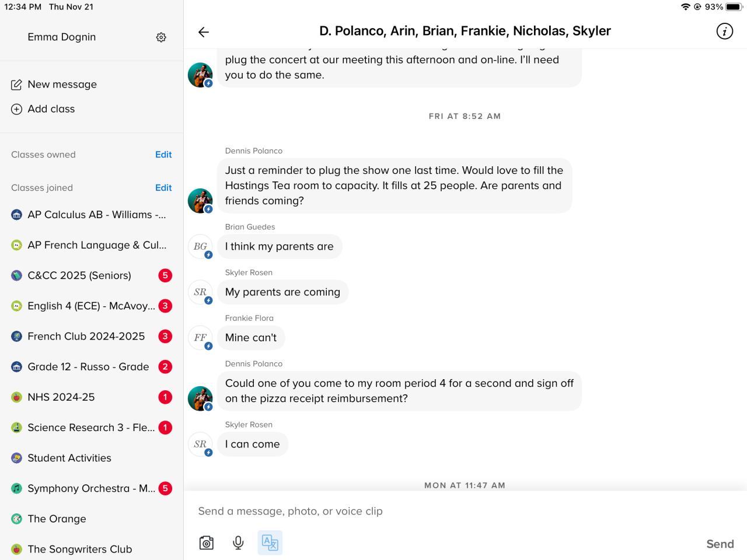Select NHS 2024-25 from the sidebar
747x560 pixels.
tap(61, 397)
